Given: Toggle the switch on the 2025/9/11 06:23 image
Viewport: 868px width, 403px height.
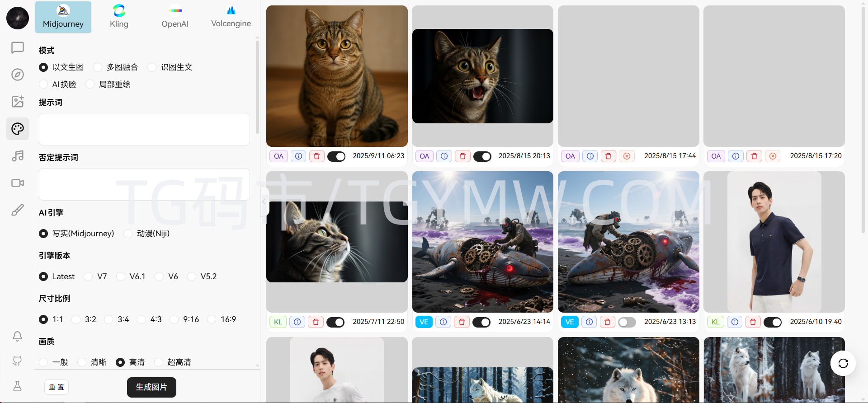Looking at the screenshot, I should click(x=336, y=156).
